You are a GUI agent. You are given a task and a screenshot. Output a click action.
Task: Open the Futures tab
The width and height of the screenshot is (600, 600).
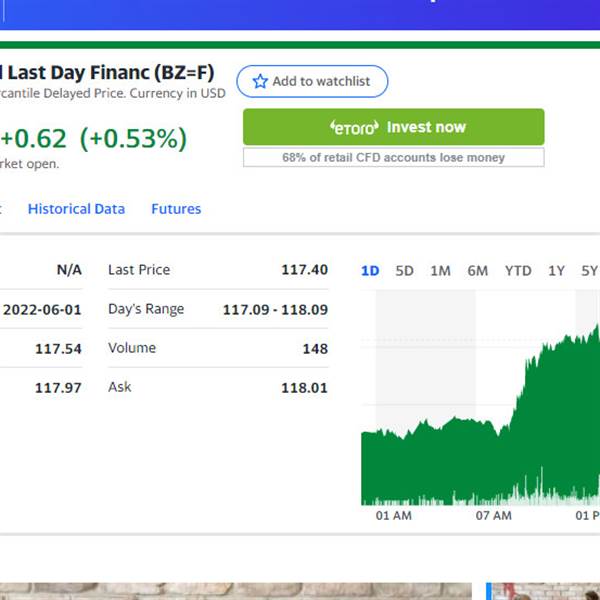click(176, 209)
